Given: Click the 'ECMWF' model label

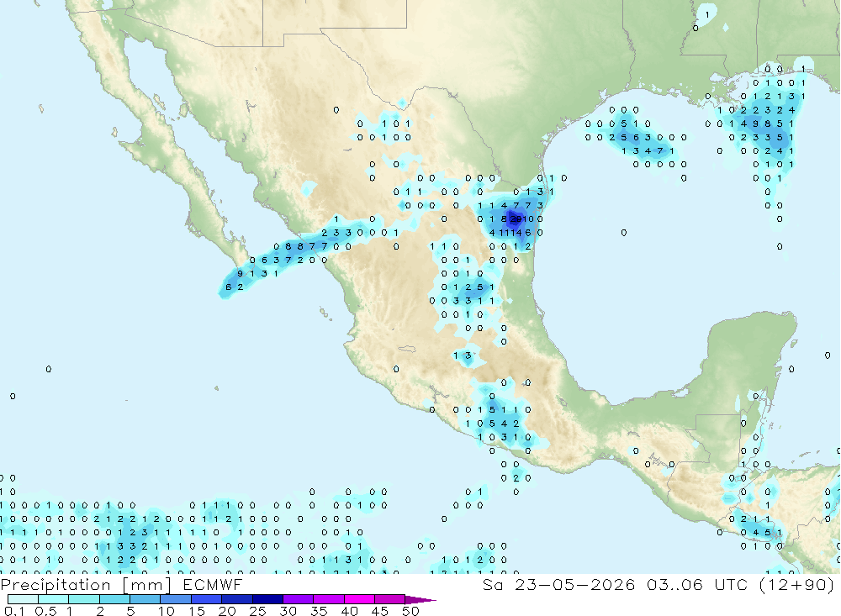Looking at the screenshot, I should 213,584.
